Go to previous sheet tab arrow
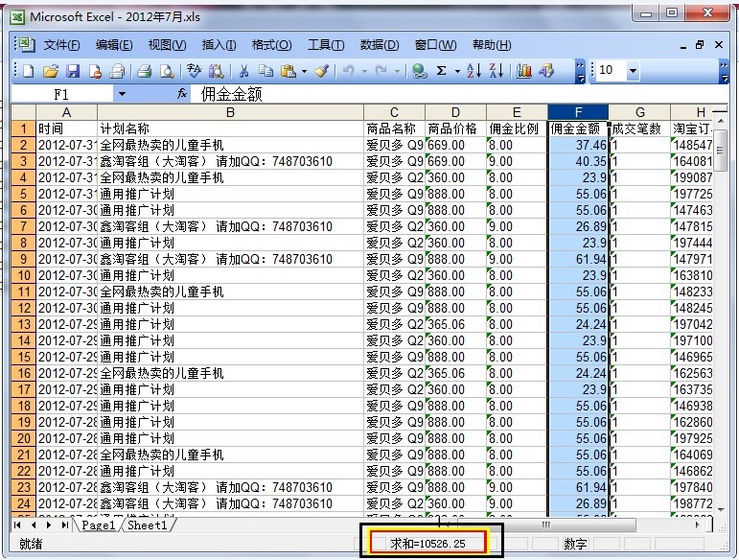Viewport: 739px width, 560px height. click(x=34, y=525)
